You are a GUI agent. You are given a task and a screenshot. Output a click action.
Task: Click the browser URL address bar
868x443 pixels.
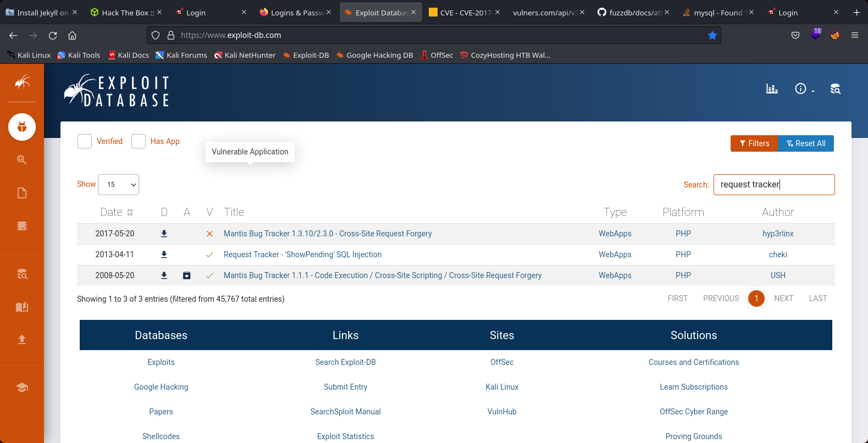click(434, 35)
